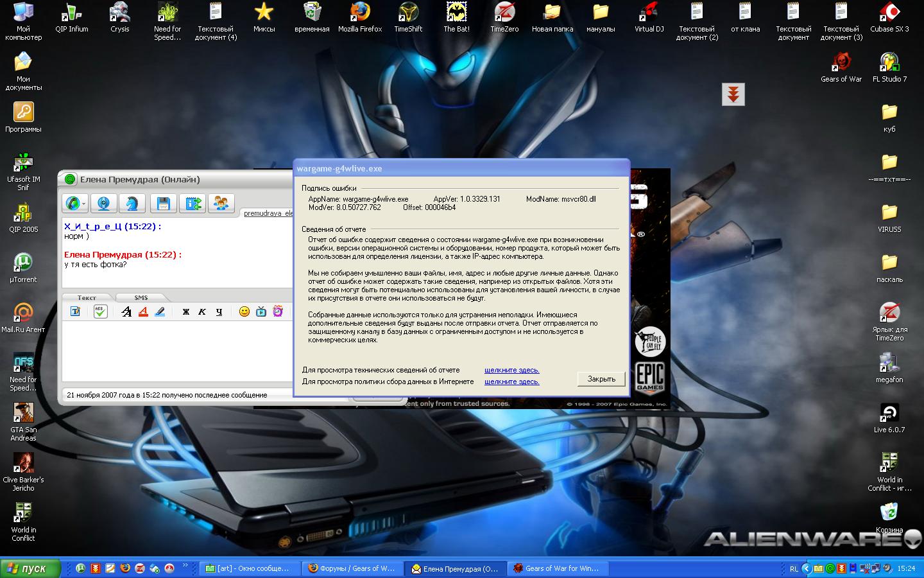Viewport: 924px width, 578px height.
Task: Switch to 'Gears of War for Win...' taskbar window
Action: click(x=558, y=568)
